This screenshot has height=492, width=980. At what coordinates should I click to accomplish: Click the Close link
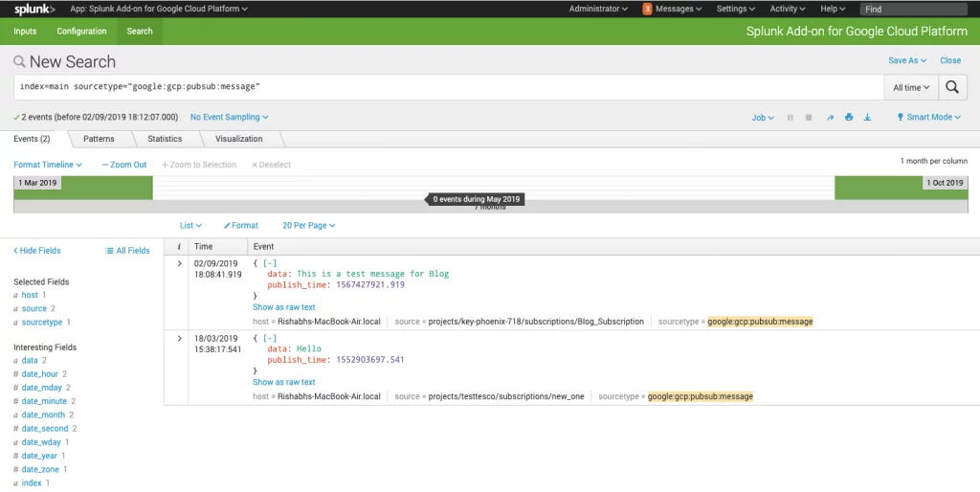click(950, 60)
